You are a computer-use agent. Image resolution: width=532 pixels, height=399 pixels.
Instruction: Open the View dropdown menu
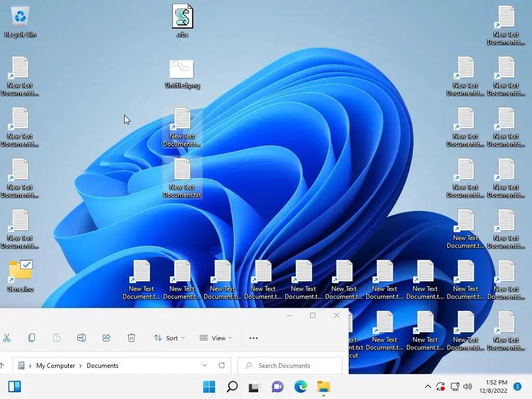[x=216, y=338]
